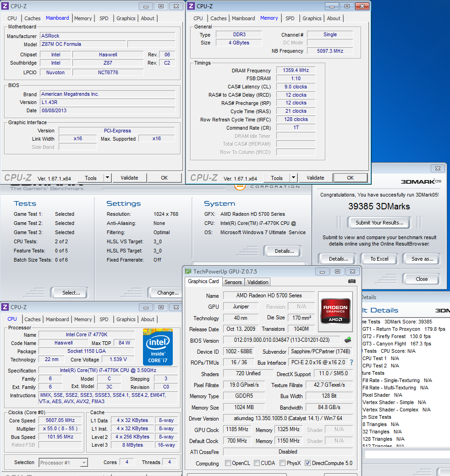Click the GPU-Z window title icon

(188, 271)
